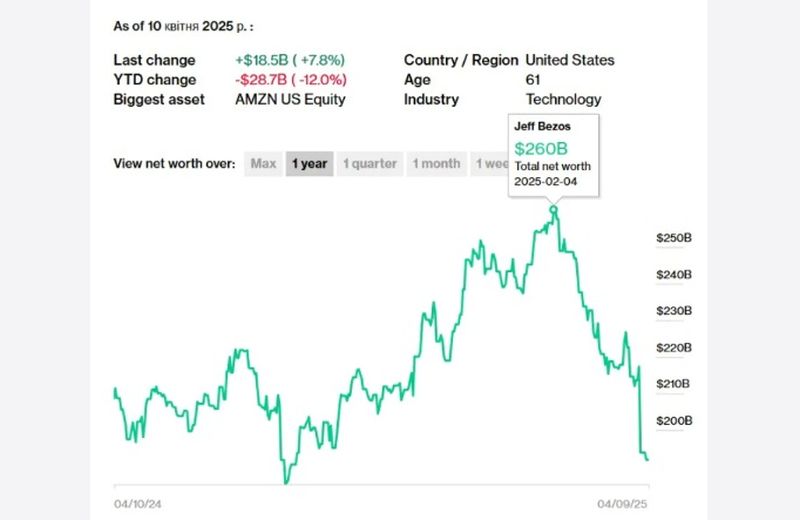Select the Max net worth range
The image size is (800, 520).
[x=264, y=164]
